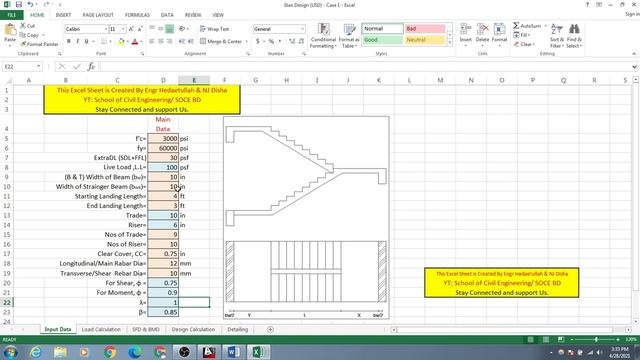Switch to Page Break Preview in status bar
This screenshot has height=360, width=640.
point(561,340)
